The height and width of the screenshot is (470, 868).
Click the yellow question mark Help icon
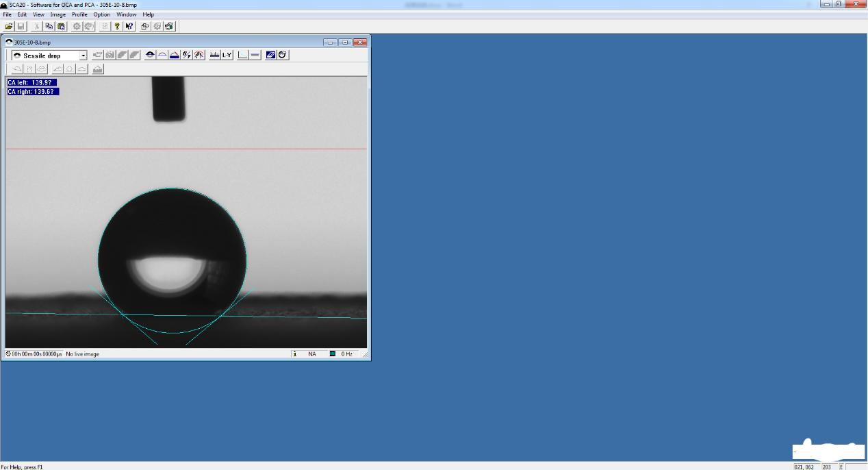(117, 26)
